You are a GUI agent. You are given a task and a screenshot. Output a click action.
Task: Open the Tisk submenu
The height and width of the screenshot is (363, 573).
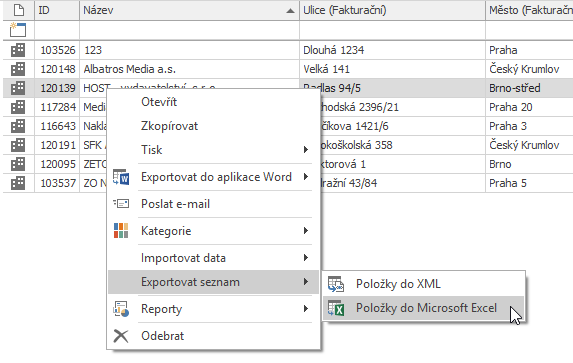pos(214,150)
